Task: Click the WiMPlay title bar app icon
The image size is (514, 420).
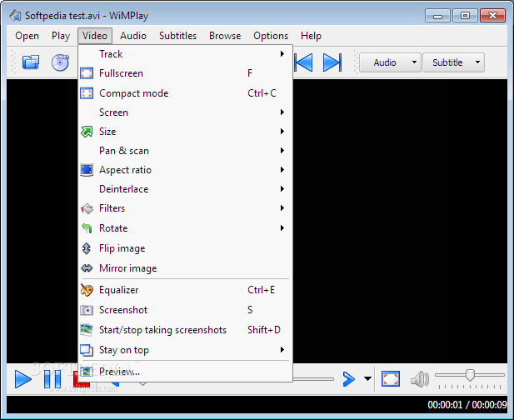Action: 15,15
